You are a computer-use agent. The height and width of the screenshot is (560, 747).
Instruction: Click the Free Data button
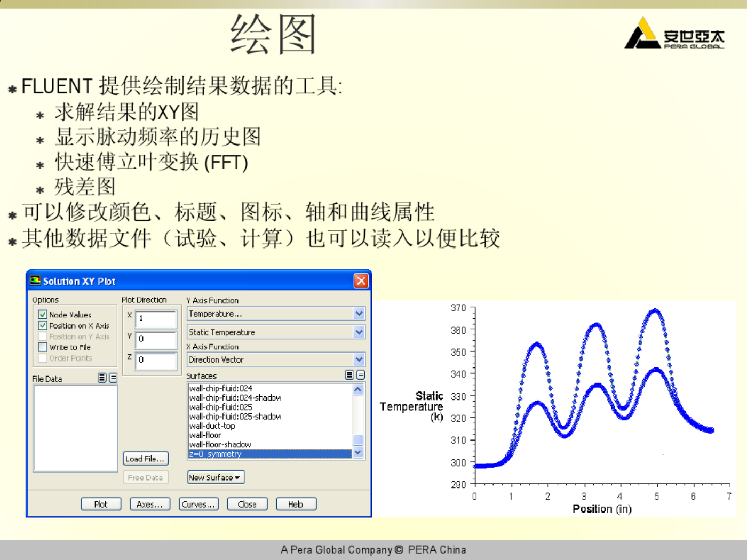point(146,477)
